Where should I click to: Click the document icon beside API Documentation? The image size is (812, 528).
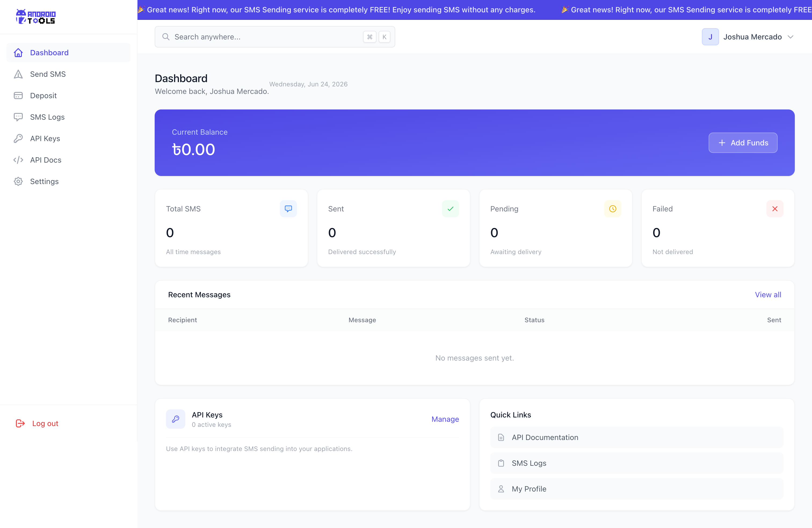(501, 437)
